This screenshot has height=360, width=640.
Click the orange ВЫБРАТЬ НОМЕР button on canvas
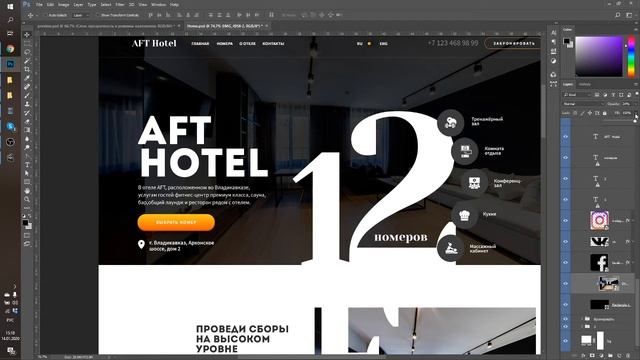tap(176, 222)
